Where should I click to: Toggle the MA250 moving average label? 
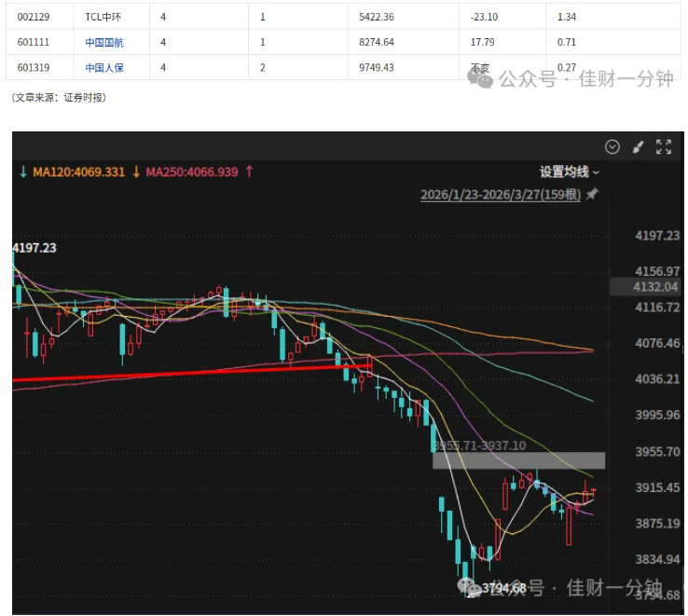(192, 171)
